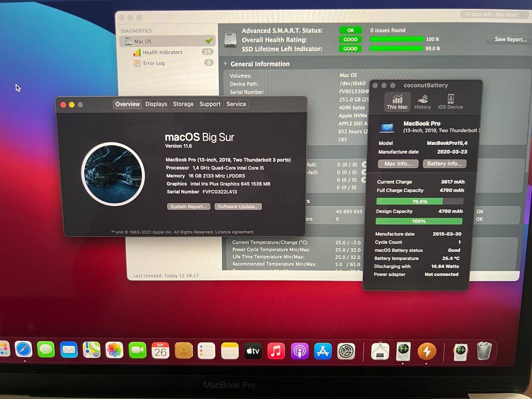Open Maps app in the Dock
Image resolution: width=532 pixels, height=399 pixels.
click(91, 350)
